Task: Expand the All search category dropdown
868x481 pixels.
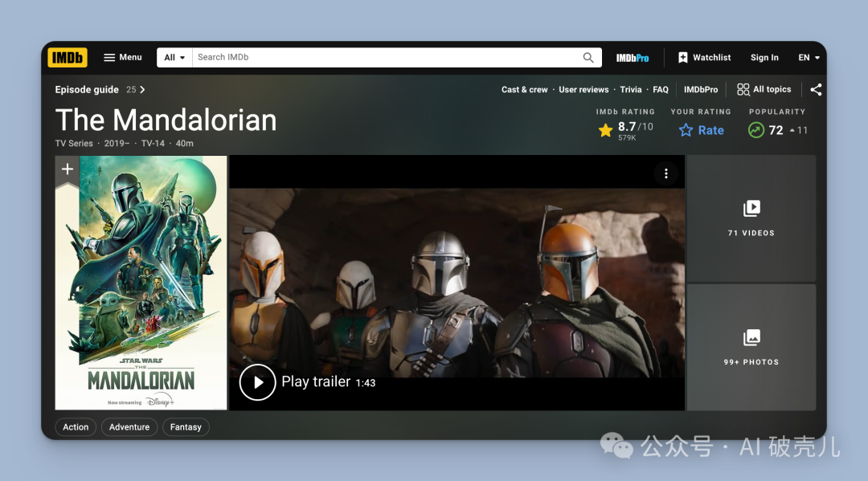Action: [x=174, y=58]
